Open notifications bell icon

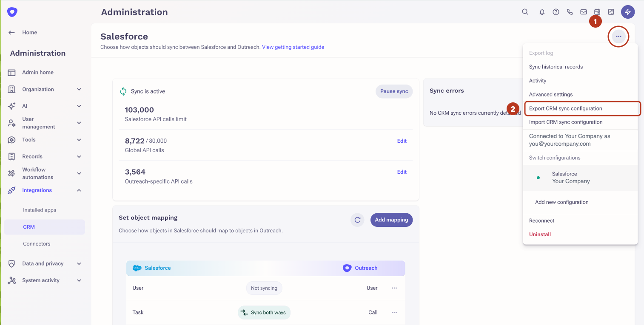(542, 12)
